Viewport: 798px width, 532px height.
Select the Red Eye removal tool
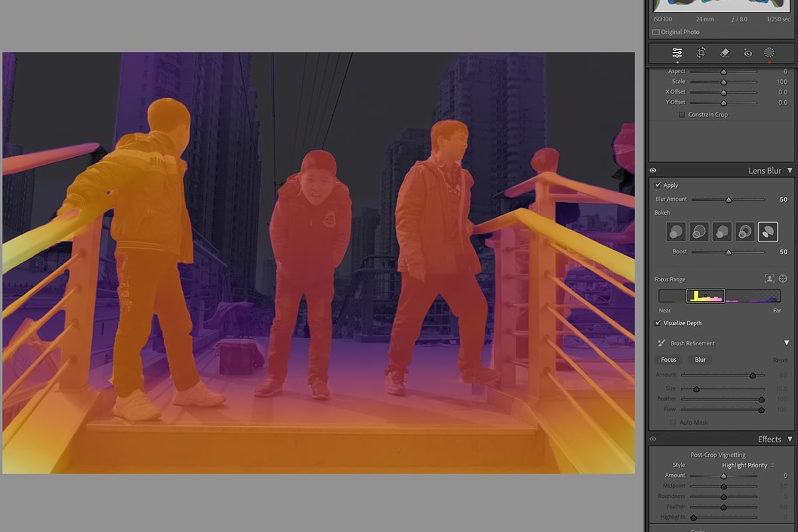(746, 53)
